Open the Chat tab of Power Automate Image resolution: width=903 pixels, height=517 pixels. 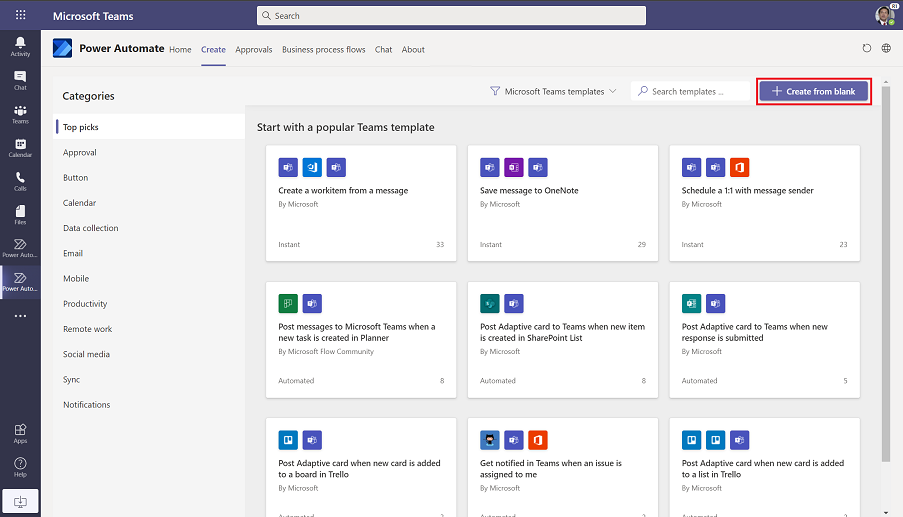[383, 50]
